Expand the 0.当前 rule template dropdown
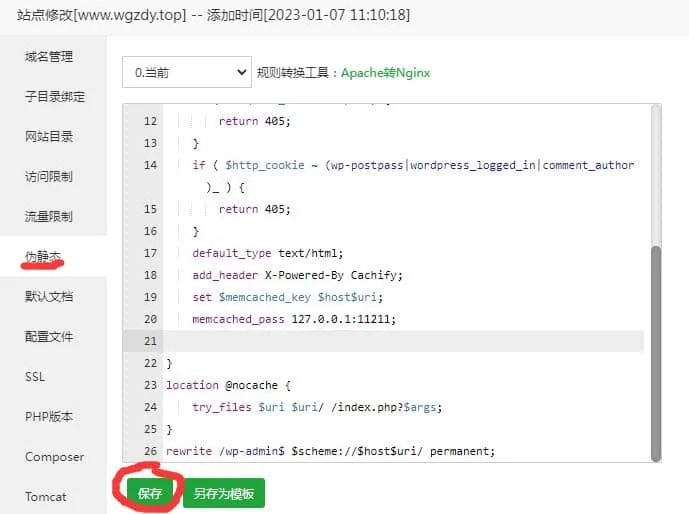Viewport: 689px width, 514px height. (x=187, y=72)
